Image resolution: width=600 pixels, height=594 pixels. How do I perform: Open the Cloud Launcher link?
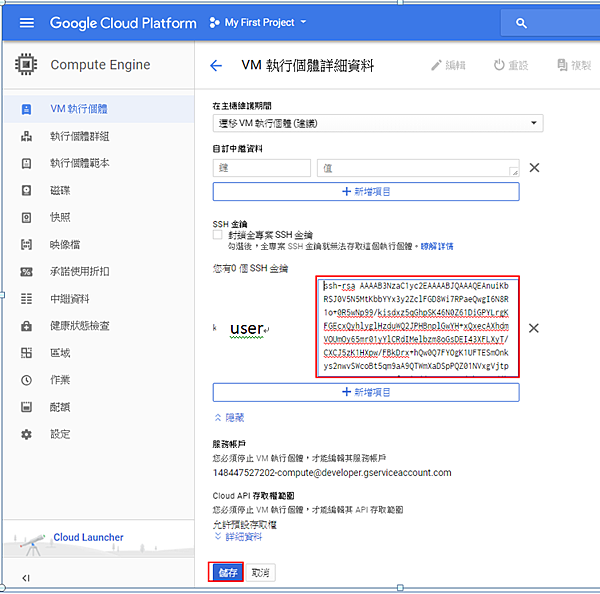88,537
